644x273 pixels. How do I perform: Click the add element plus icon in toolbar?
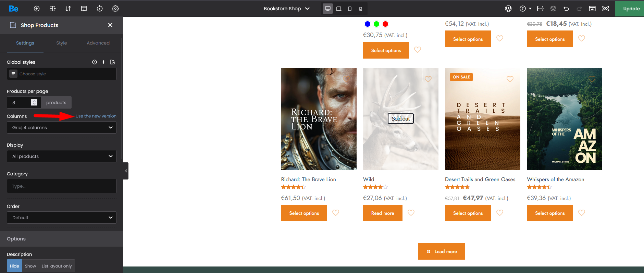[37, 9]
